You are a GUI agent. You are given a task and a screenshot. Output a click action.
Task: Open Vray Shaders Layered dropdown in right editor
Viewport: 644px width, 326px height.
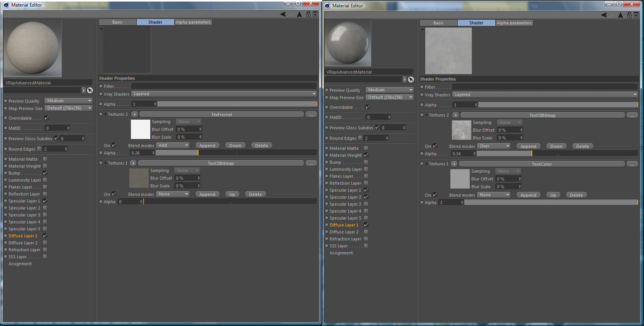(x=545, y=94)
